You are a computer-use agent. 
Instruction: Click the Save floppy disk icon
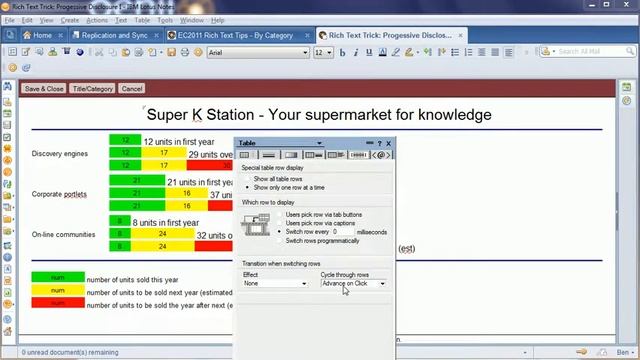tap(171, 52)
